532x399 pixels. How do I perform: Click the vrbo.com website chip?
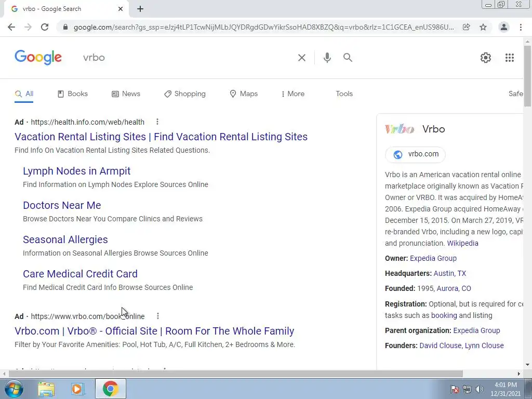tap(415, 154)
